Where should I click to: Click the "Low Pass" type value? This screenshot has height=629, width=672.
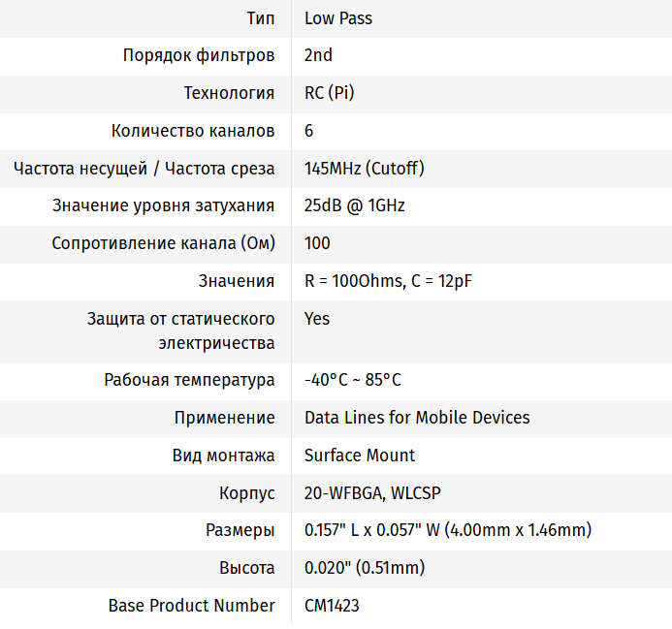coord(338,18)
